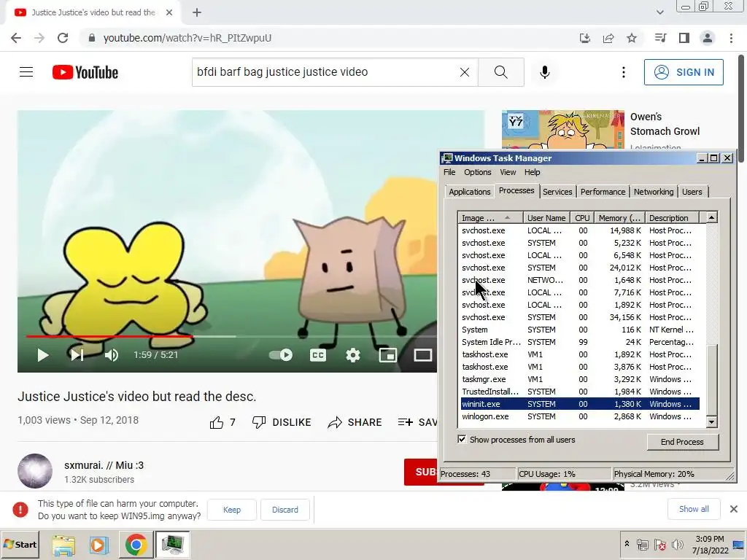Image resolution: width=747 pixels, height=560 pixels.
Task: Click DISLIKE on the video
Action: coord(282,422)
